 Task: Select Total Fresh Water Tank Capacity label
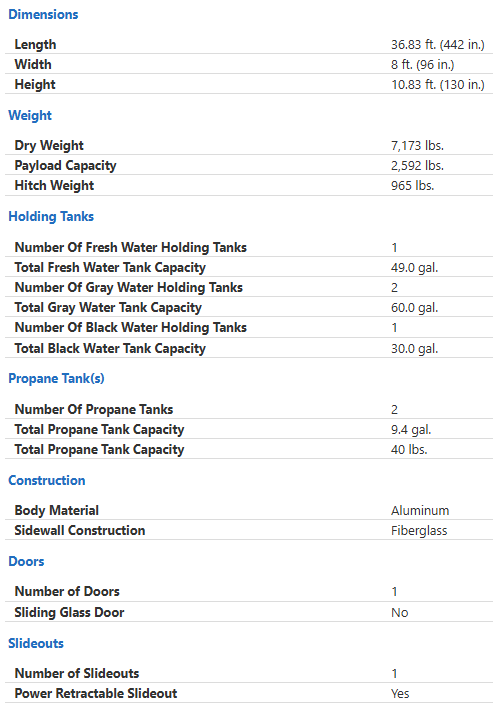pyautogui.click(x=110, y=267)
